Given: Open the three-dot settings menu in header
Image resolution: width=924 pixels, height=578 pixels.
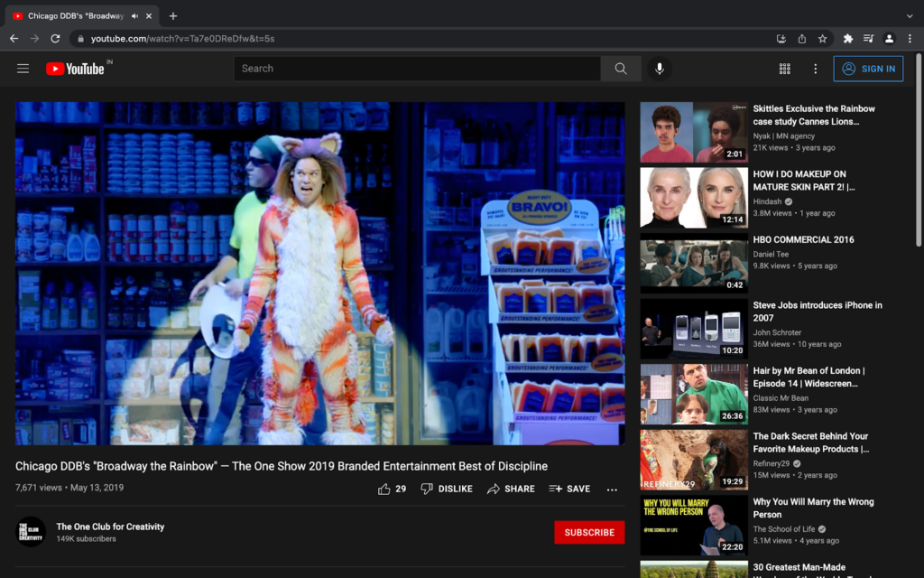Looking at the screenshot, I should tap(816, 69).
